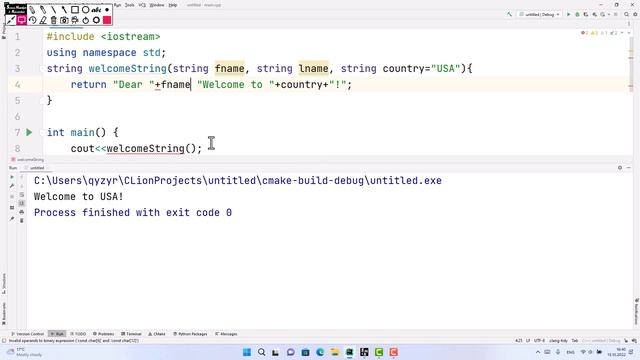Screen dimensions: 640x360
Task: Select the abc text tool in Screen Marker
Action: tap(96, 9)
